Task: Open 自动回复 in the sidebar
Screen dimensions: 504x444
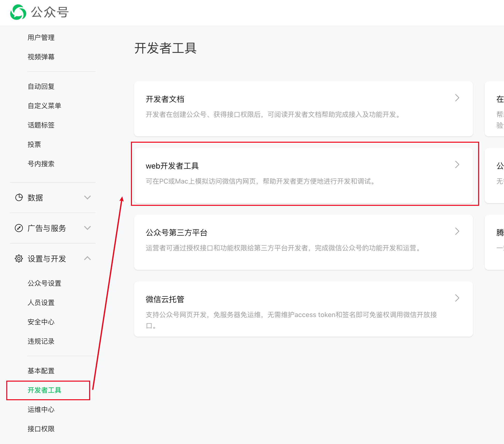Action: pos(41,86)
